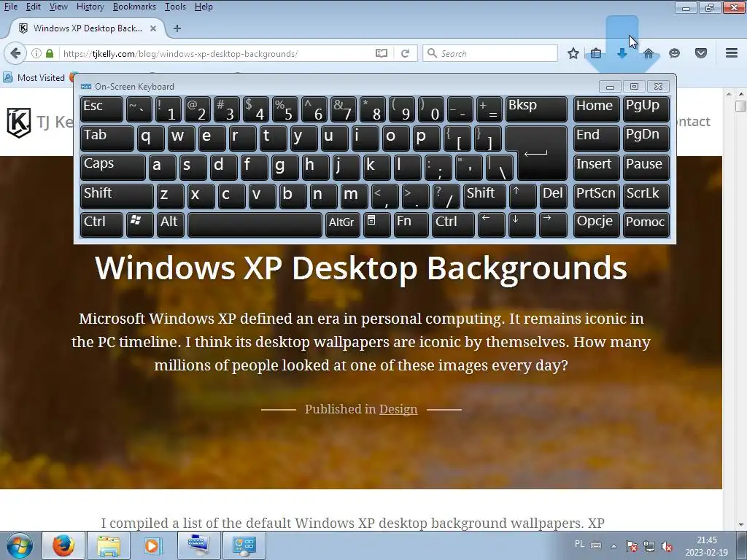The height and width of the screenshot is (560, 747).
Task: Toggle Caps key on On-Screen Keyboard
Action: [x=113, y=167]
